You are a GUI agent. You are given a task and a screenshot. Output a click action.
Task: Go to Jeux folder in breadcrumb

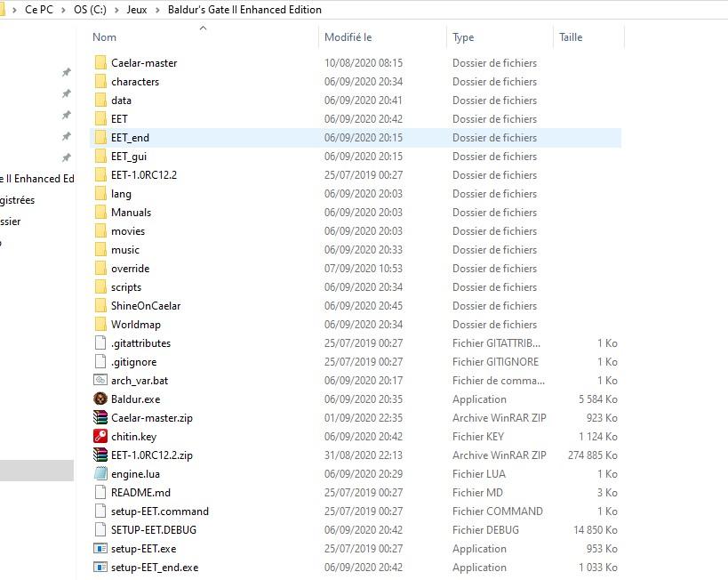tap(137, 9)
